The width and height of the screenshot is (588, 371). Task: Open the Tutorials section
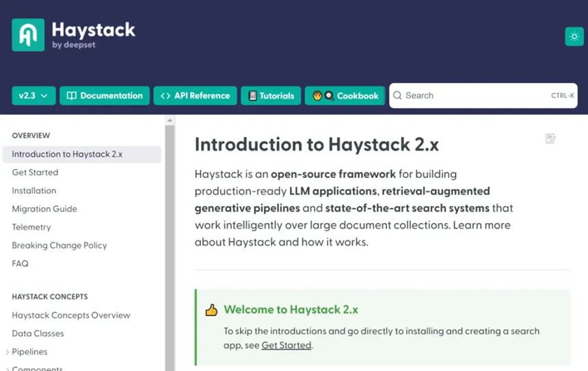click(x=271, y=96)
